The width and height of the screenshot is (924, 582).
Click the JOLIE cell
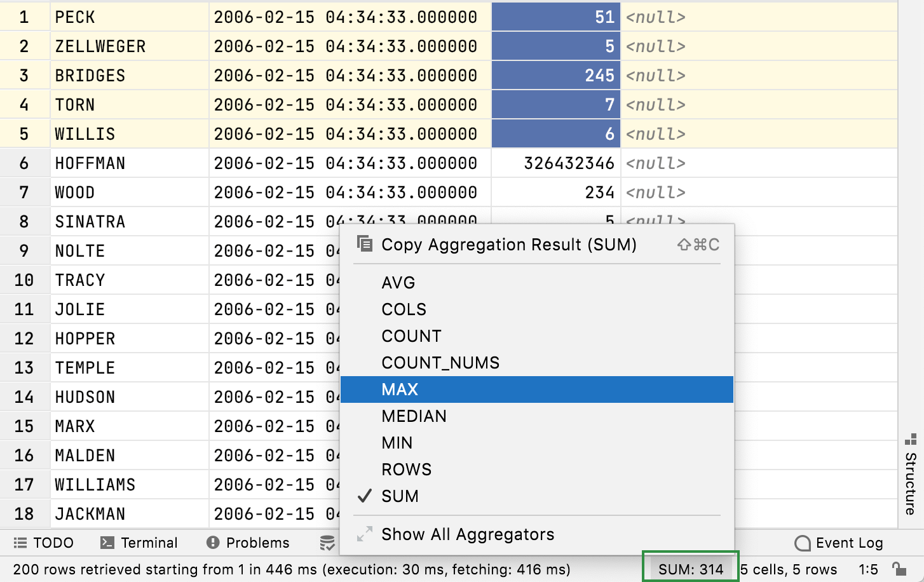click(130, 309)
